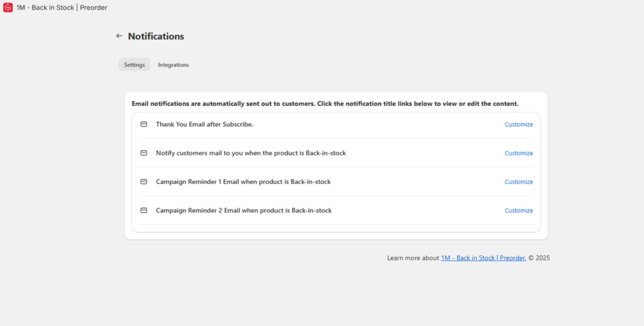Select the Campaign Reminder 1 envelope icon
Image resolution: width=644 pixels, height=326 pixels.
(144, 182)
